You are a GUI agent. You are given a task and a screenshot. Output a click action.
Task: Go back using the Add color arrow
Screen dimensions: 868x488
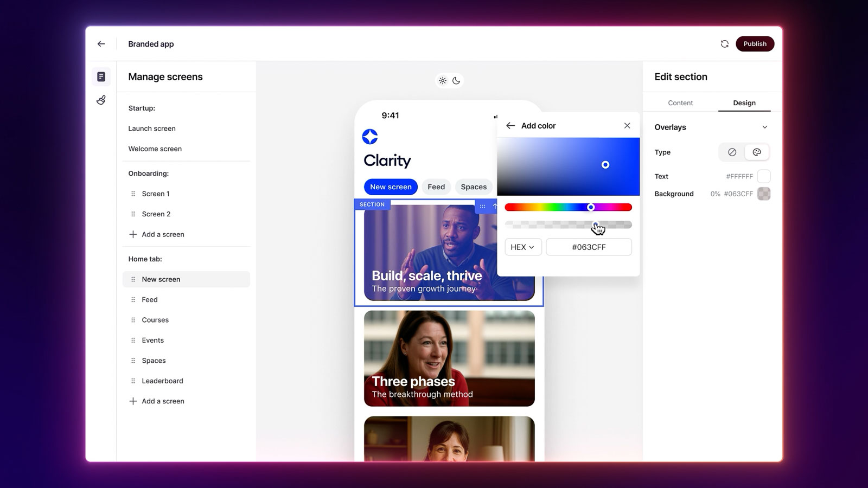510,125
